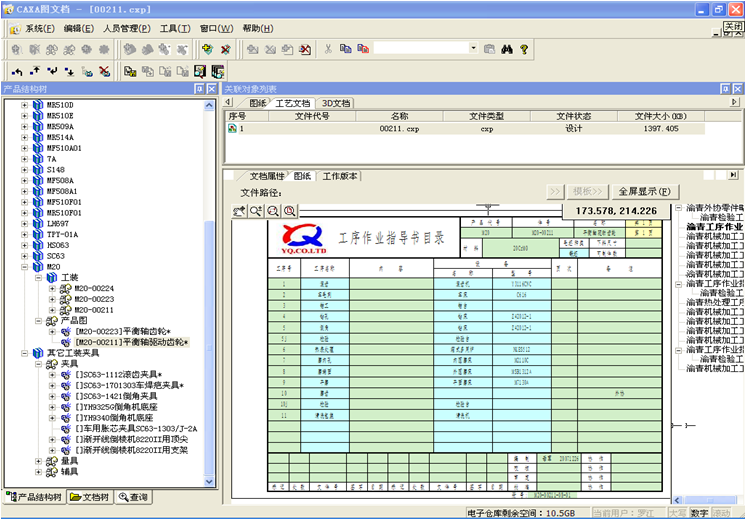
Task: Select 渝青工序作业 item in right tree
Action: pos(714,227)
